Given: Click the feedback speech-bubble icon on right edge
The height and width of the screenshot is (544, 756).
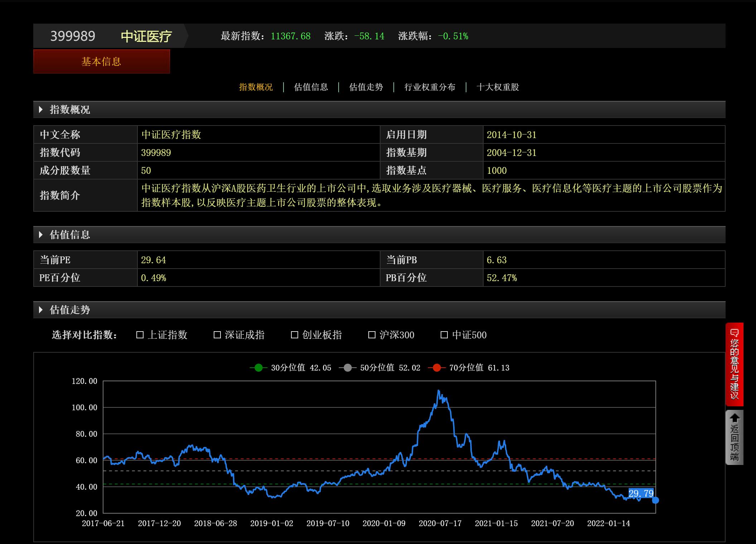Looking at the screenshot, I should [735, 333].
